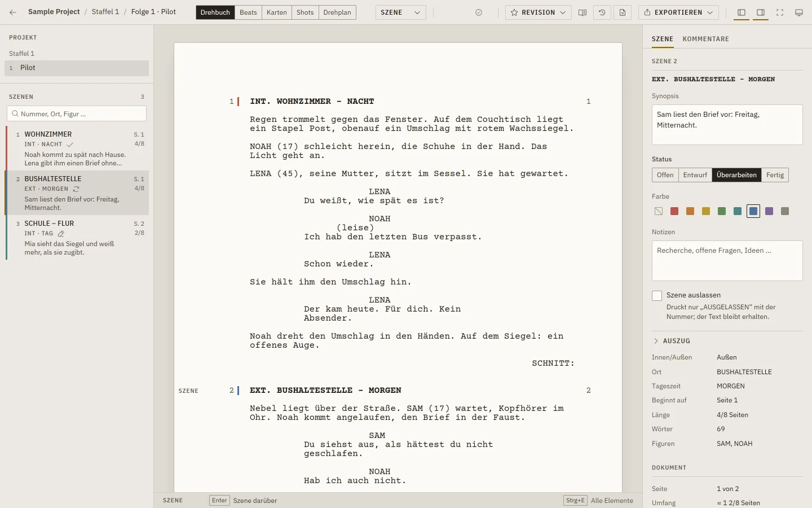
Task: Click the Notizen text area
Action: point(727,261)
